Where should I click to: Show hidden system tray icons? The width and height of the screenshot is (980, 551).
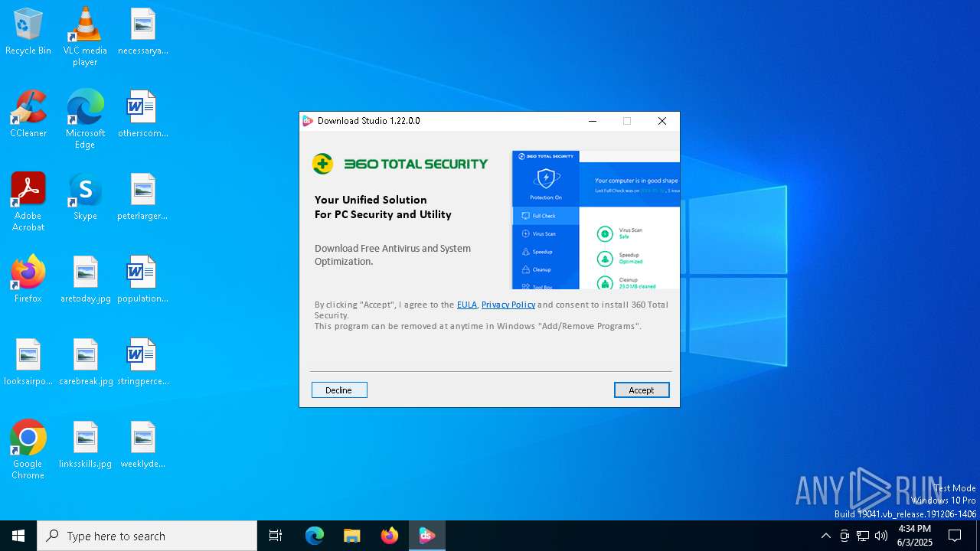click(825, 536)
